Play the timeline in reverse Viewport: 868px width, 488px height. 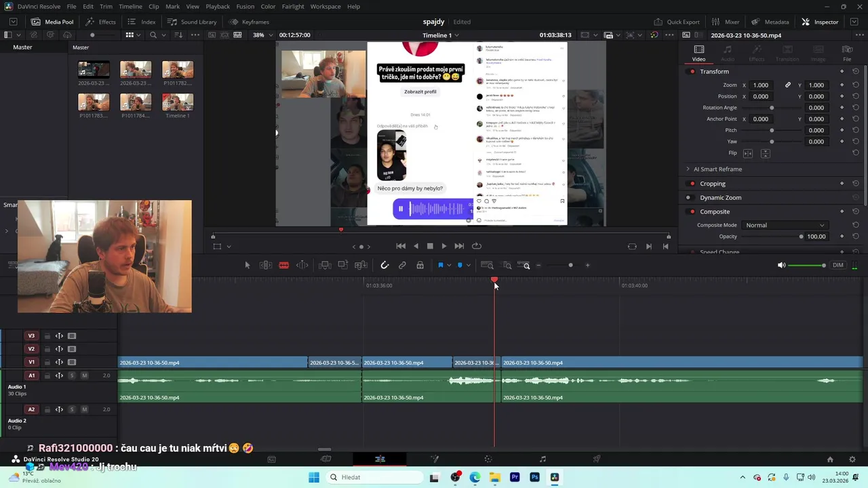416,246
